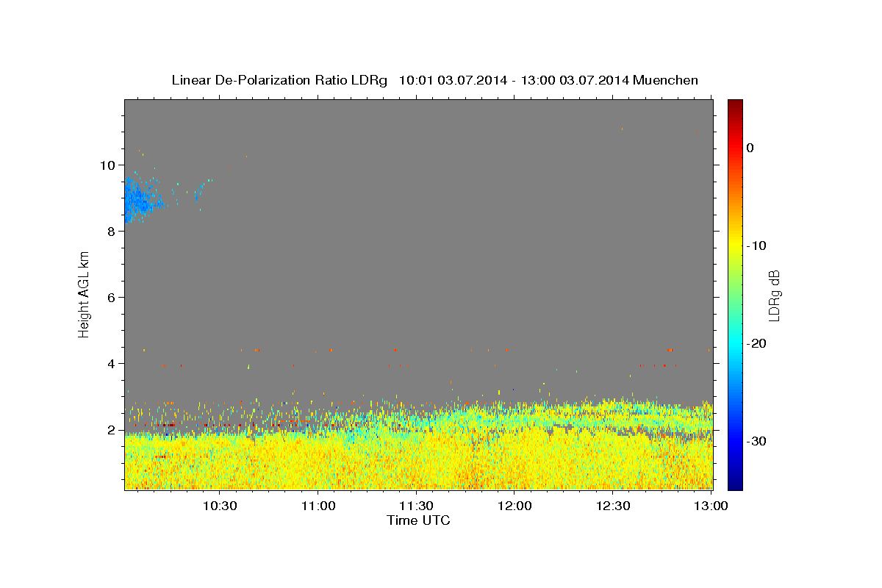The width and height of the screenshot is (882, 588).
Task: Click the height tick label '6'
Action: (x=112, y=297)
